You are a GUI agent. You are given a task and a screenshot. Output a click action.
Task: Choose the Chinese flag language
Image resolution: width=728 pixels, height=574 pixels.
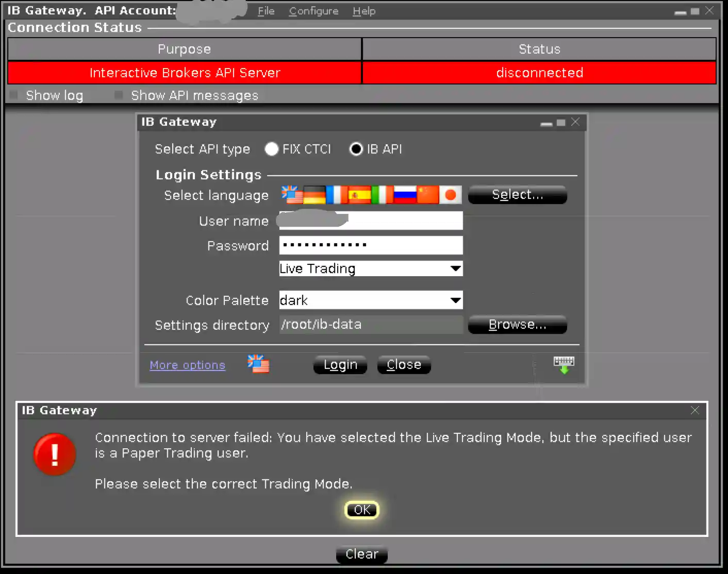coord(427,195)
